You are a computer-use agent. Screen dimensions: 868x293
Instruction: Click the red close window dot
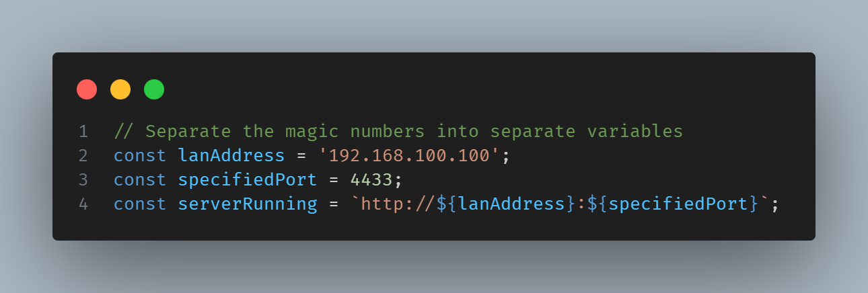pos(87,89)
